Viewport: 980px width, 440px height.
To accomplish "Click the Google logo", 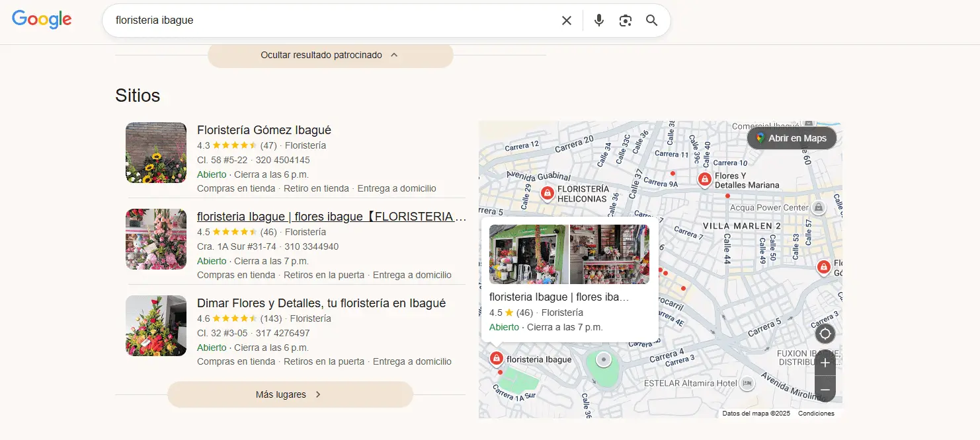I will tap(42, 20).
